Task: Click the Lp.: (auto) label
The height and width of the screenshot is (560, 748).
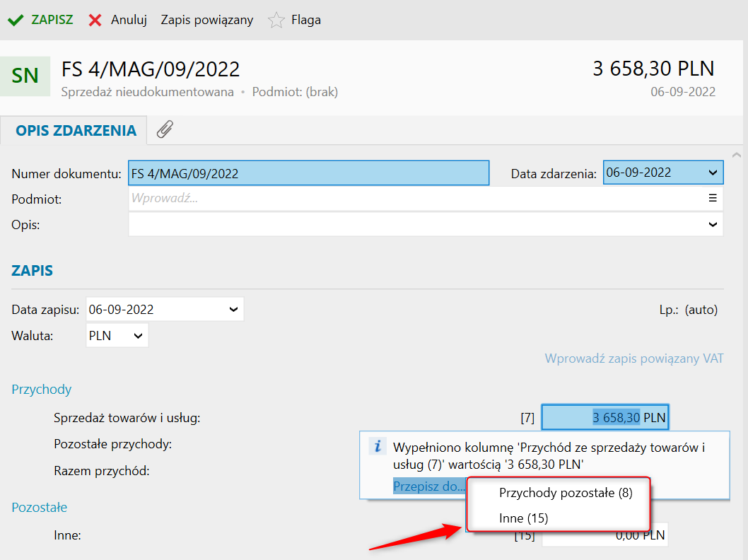Action: [x=689, y=310]
